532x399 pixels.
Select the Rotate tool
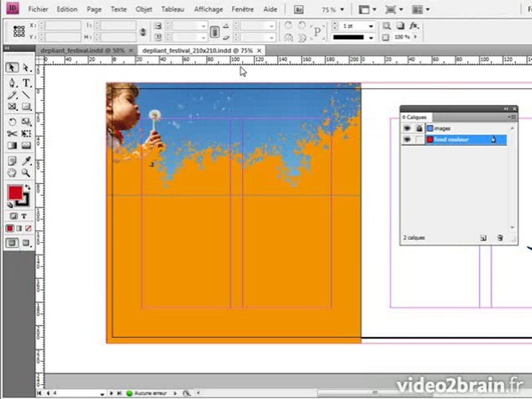(x=12, y=122)
